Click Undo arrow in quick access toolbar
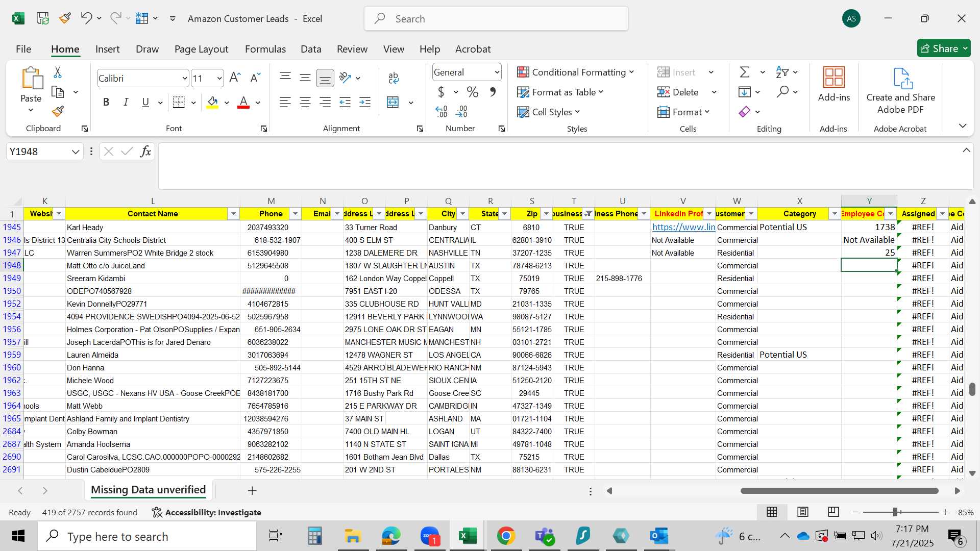The image size is (980, 551). pyautogui.click(x=86, y=18)
